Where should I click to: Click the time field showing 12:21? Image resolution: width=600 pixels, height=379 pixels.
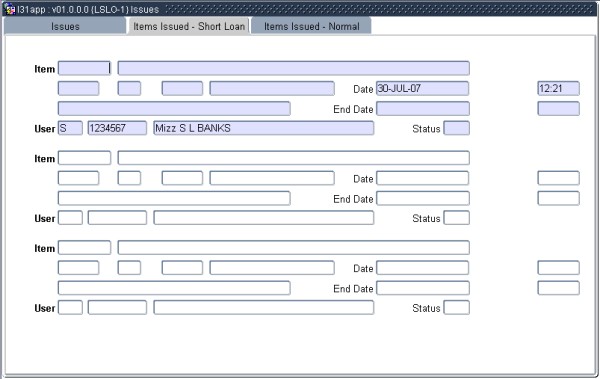click(x=558, y=88)
